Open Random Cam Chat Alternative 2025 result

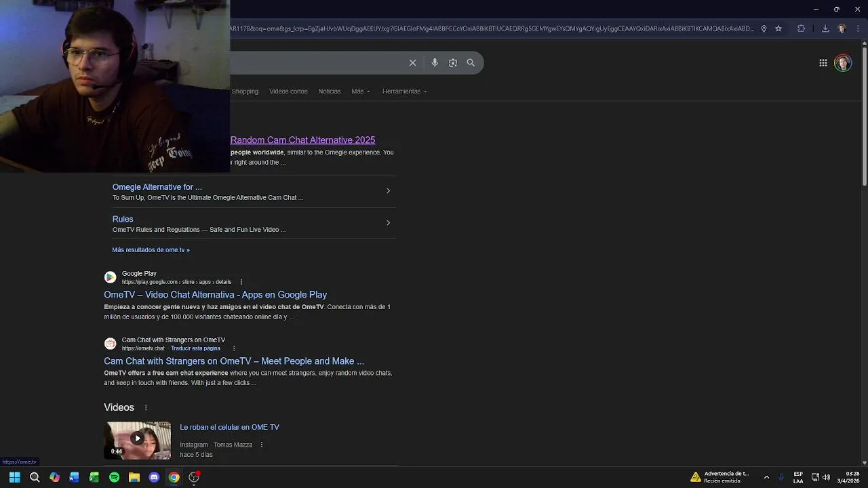302,140
